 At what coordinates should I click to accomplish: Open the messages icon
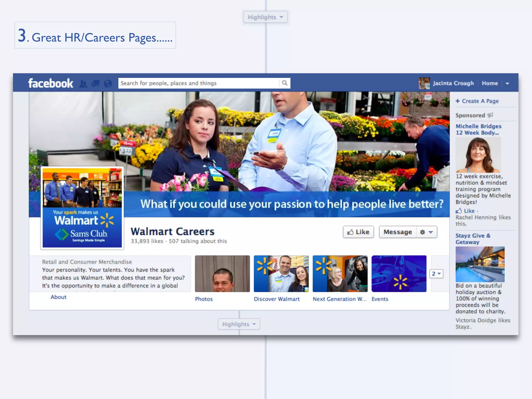pos(96,83)
